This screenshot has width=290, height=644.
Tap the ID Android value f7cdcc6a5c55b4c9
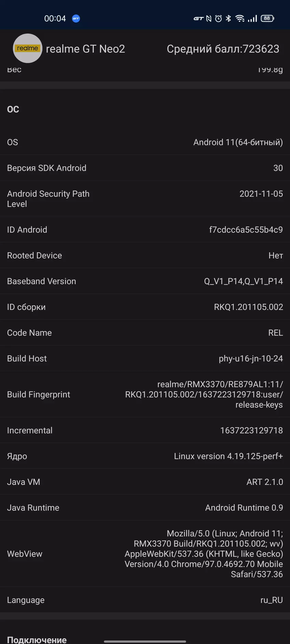tap(246, 230)
